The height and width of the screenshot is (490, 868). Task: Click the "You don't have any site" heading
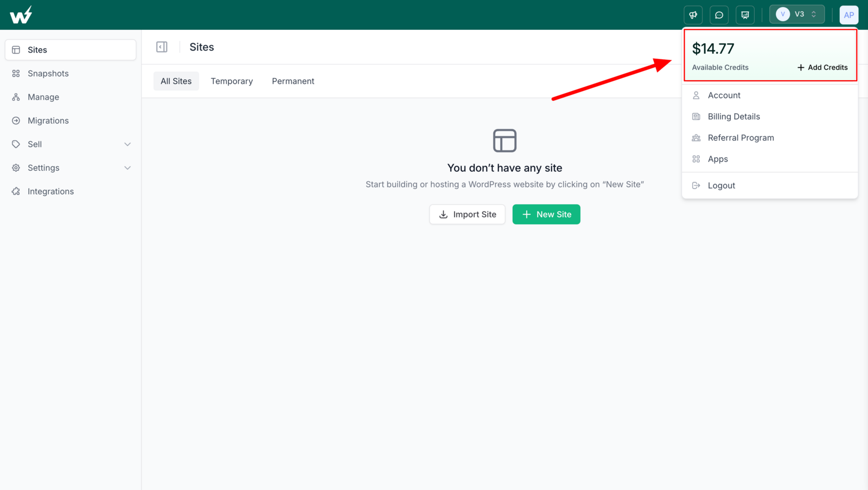pyautogui.click(x=505, y=168)
